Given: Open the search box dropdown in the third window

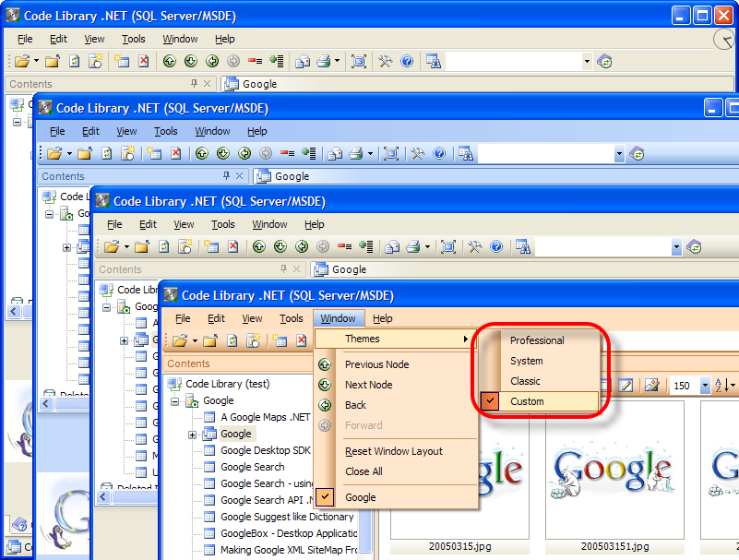Looking at the screenshot, I should coord(676,246).
